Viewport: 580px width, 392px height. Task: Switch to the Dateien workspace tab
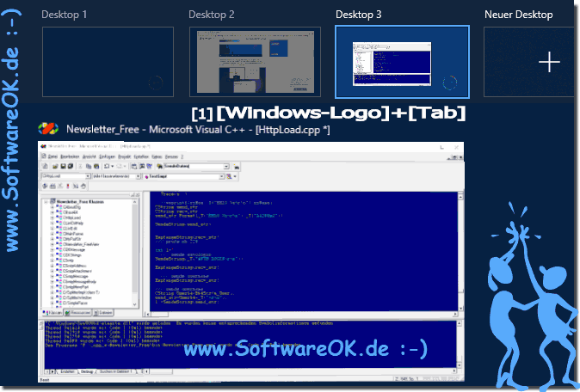click(103, 313)
